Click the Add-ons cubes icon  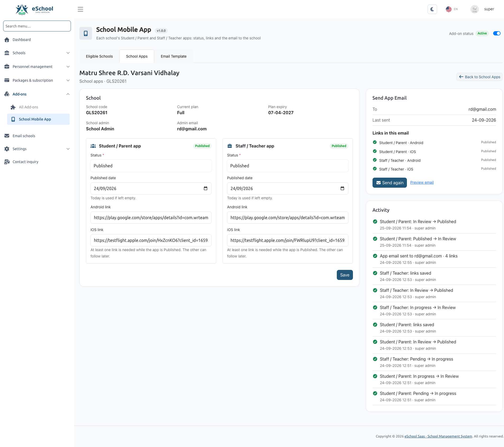pyautogui.click(x=7, y=94)
